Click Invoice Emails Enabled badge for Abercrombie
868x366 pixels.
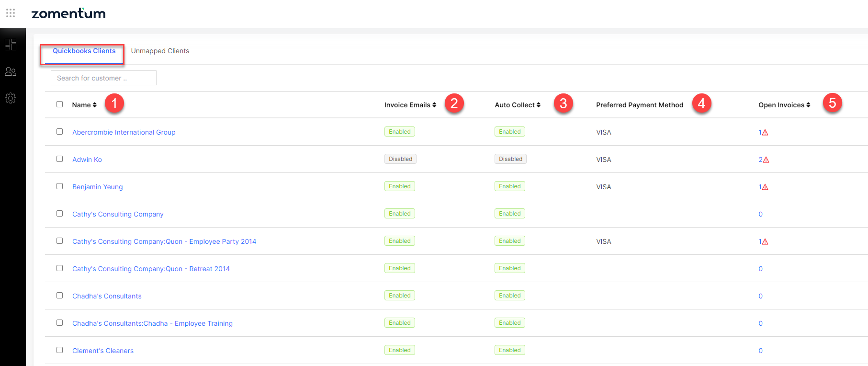tap(400, 132)
